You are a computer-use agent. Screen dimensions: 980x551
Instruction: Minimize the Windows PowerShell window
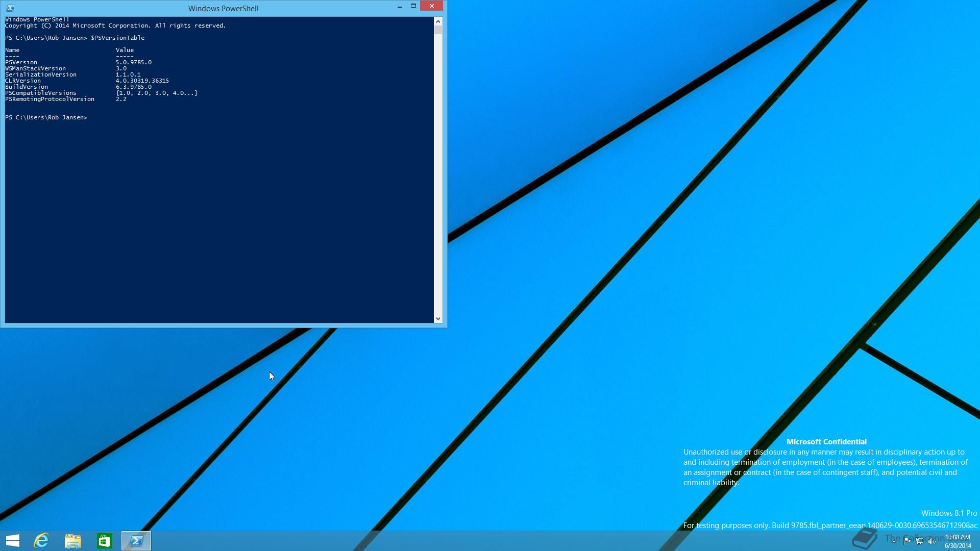[400, 6]
